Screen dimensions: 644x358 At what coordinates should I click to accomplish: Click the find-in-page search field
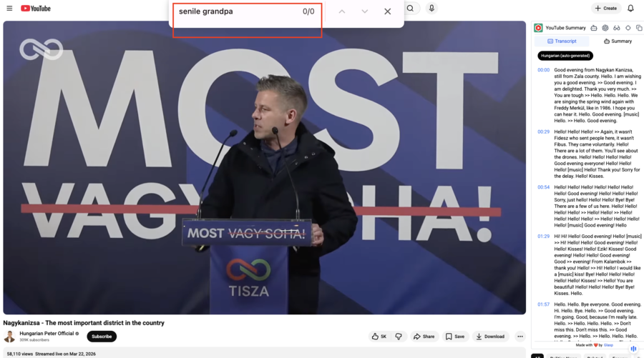tap(238, 11)
